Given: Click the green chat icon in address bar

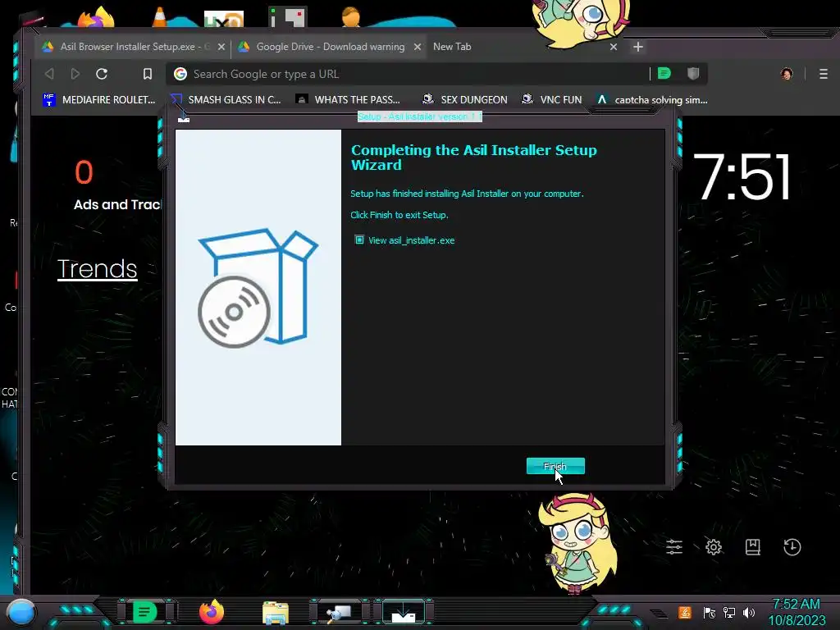Looking at the screenshot, I should [664, 73].
